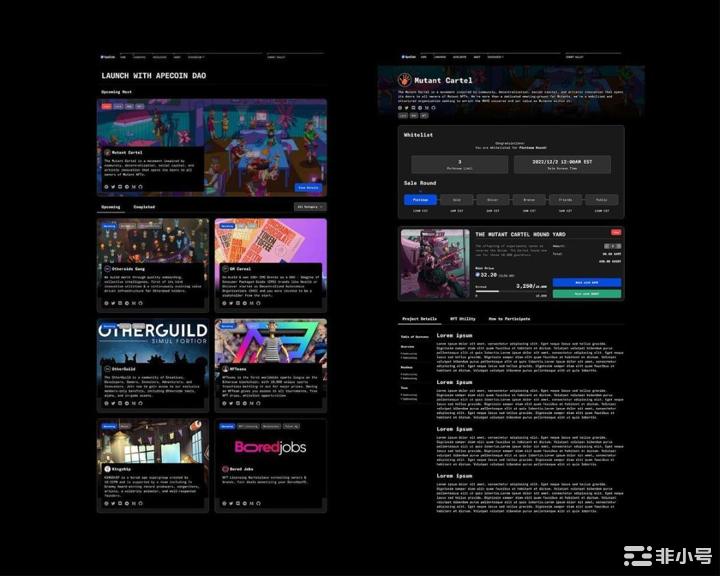Image resolution: width=720 pixels, height=576 pixels.
Task: Select the Gold sale round
Action: point(456,200)
